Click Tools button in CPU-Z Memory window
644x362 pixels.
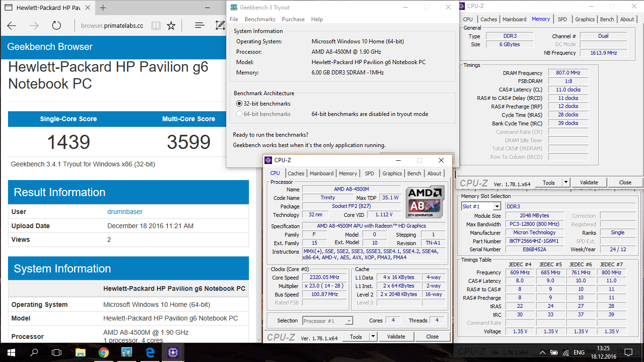click(x=549, y=182)
